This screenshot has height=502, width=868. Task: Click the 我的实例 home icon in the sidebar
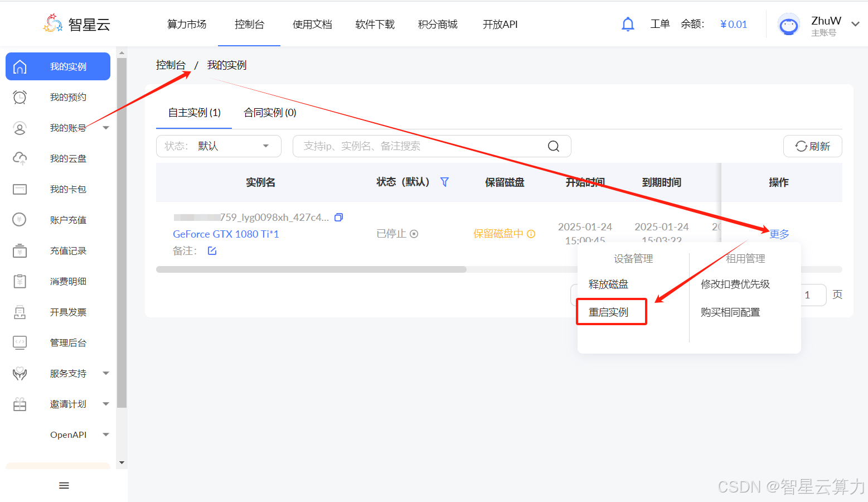point(20,66)
